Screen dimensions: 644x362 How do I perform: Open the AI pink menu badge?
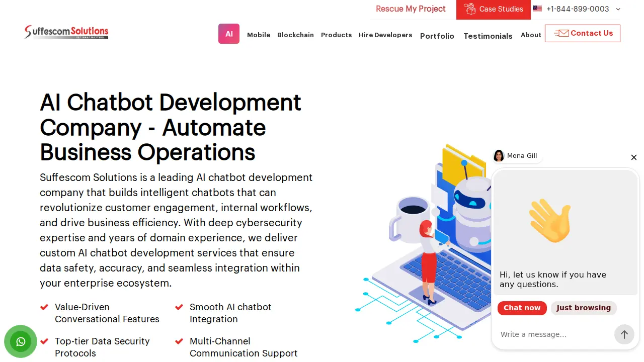pyautogui.click(x=229, y=34)
